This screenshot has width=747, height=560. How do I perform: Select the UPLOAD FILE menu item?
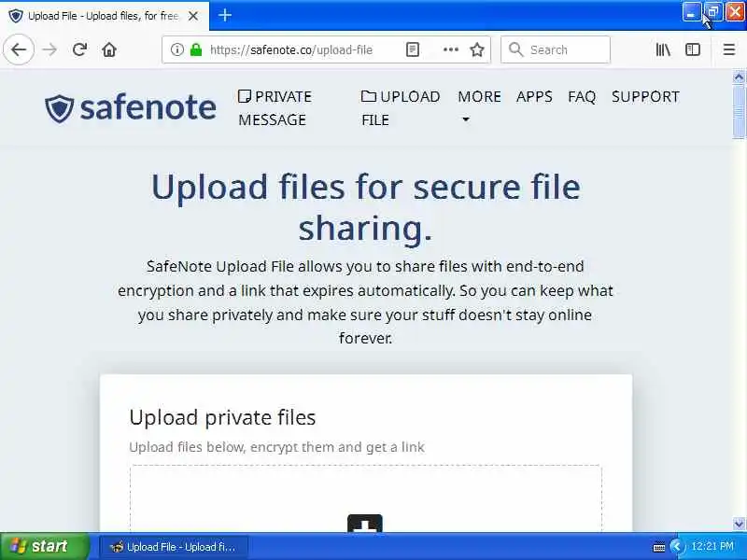401,108
